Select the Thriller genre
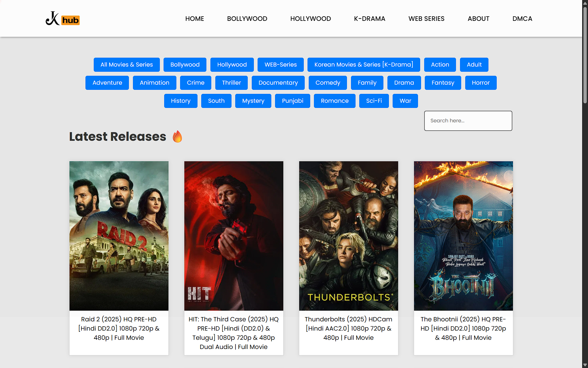588x368 pixels. pos(231,83)
